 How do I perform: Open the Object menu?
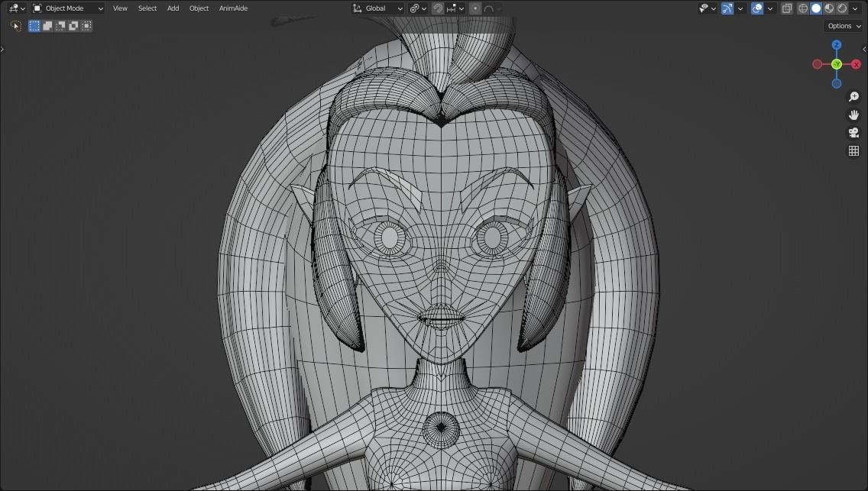[199, 8]
